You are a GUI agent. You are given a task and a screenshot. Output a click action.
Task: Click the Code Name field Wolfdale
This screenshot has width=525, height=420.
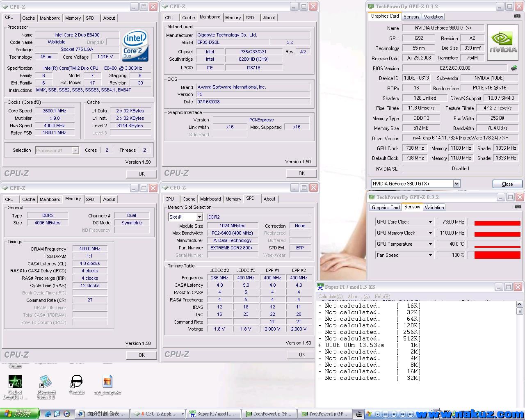[x=57, y=42]
